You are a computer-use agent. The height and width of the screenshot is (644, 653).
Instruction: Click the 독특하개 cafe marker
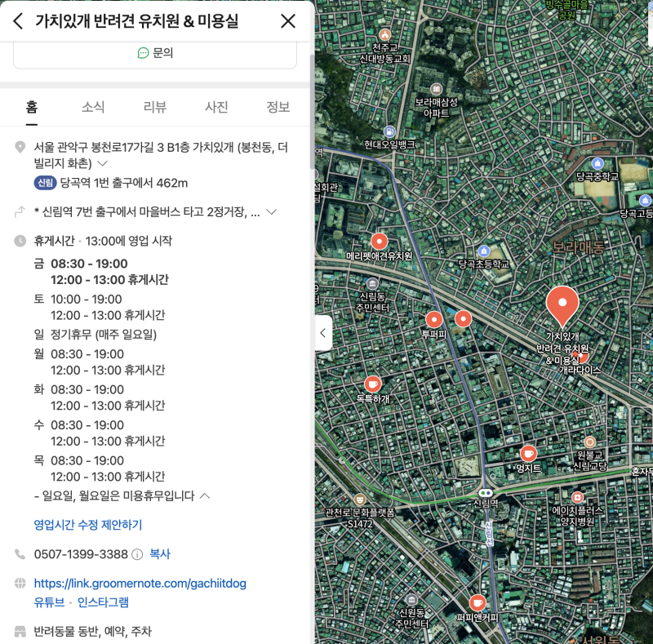[373, 384]
